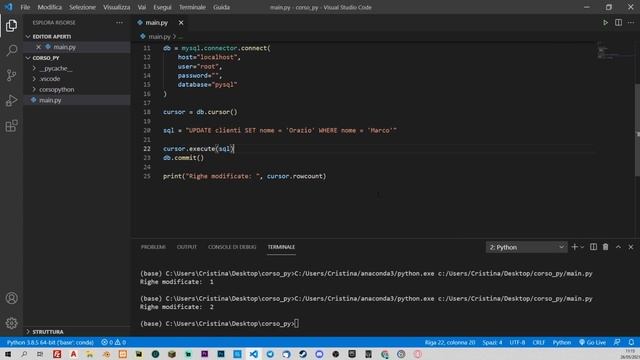The image size is (640, 360).
Task: Open the Accounts menu icon
Action: (x=11, y=298)
